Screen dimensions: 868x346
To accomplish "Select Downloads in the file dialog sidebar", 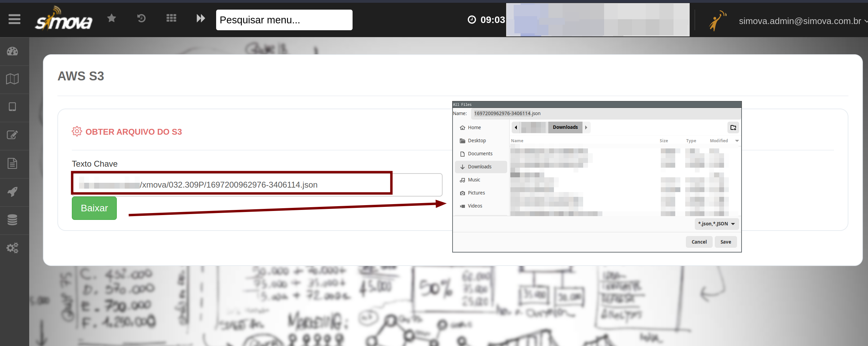I will click(480, 167).
